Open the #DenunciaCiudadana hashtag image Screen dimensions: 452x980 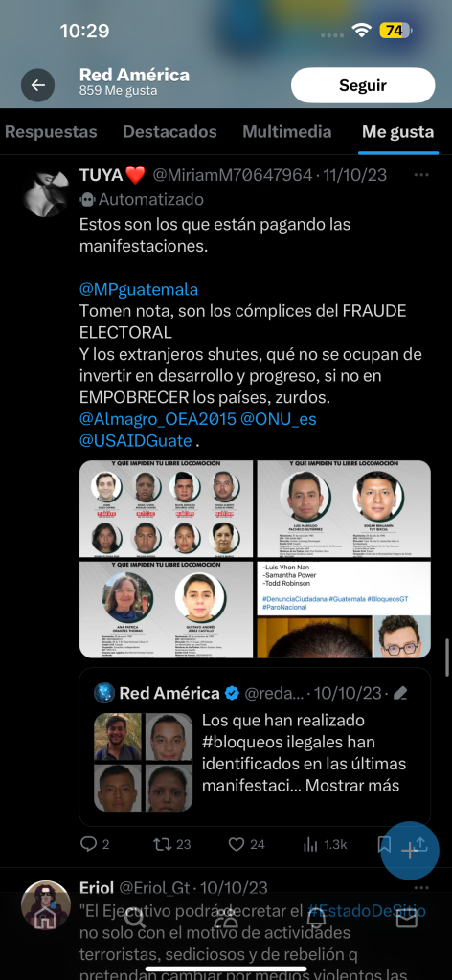tap(344, 590)
